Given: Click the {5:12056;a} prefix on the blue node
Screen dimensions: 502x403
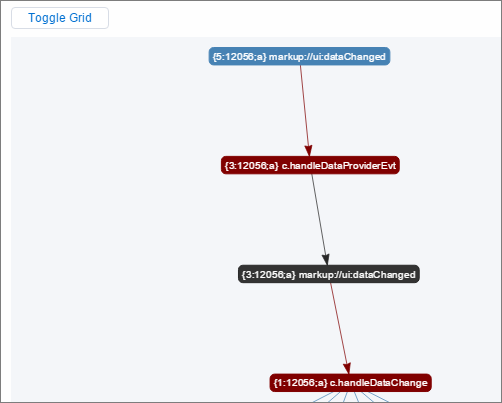Looking at the screenshot, I should click(x=240, y=57).
